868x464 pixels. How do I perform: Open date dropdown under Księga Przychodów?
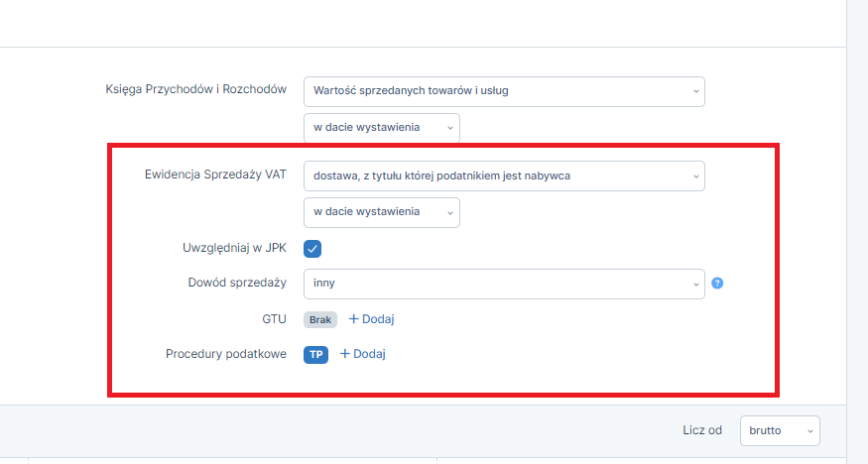pos(381,128)
